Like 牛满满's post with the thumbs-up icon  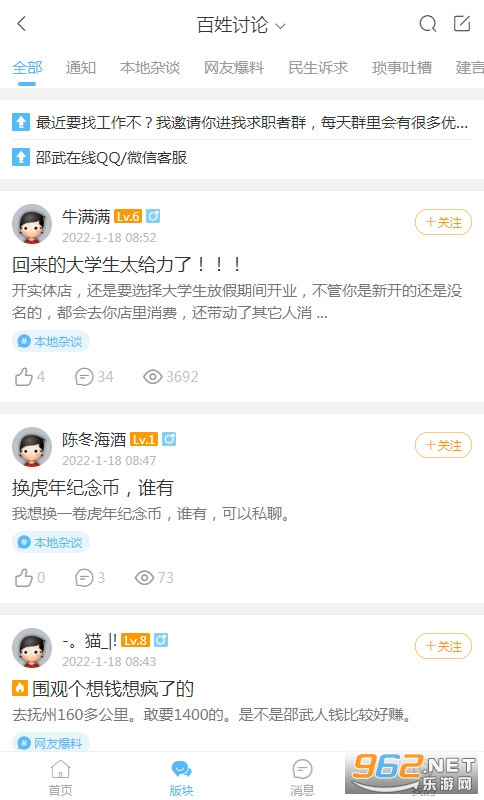23,377
